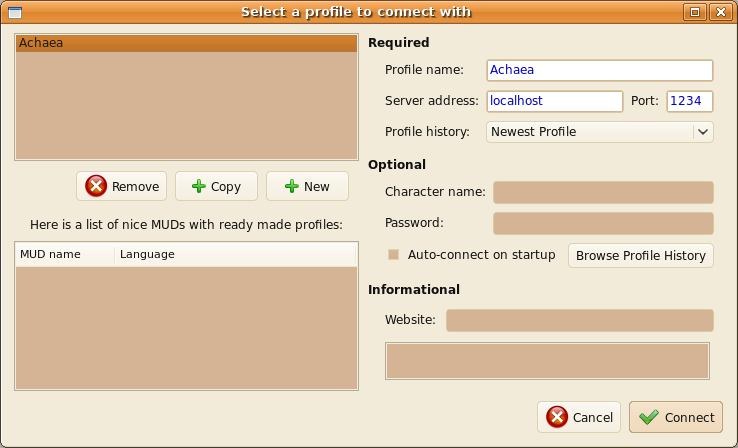Select the Achaea profile in the list
This screenshot has width=738, height=448.
(186, 43)
